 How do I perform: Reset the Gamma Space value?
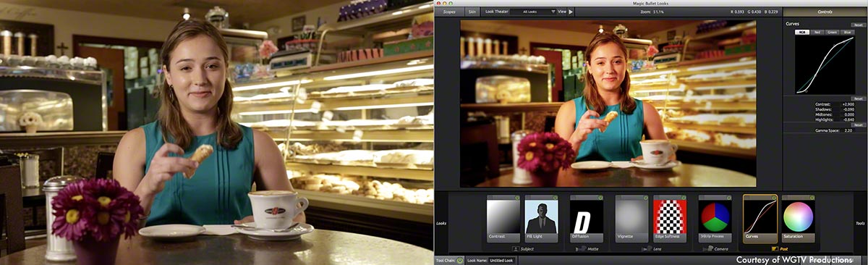(x=858, y=125)
